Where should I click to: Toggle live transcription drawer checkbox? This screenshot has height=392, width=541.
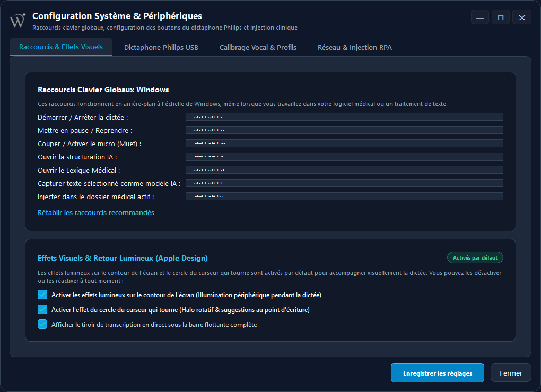click(x=42, y=324)
